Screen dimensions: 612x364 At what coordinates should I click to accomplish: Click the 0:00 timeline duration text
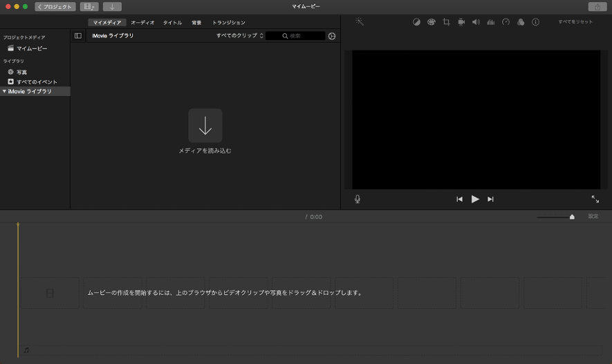click(x=316, y=217)
